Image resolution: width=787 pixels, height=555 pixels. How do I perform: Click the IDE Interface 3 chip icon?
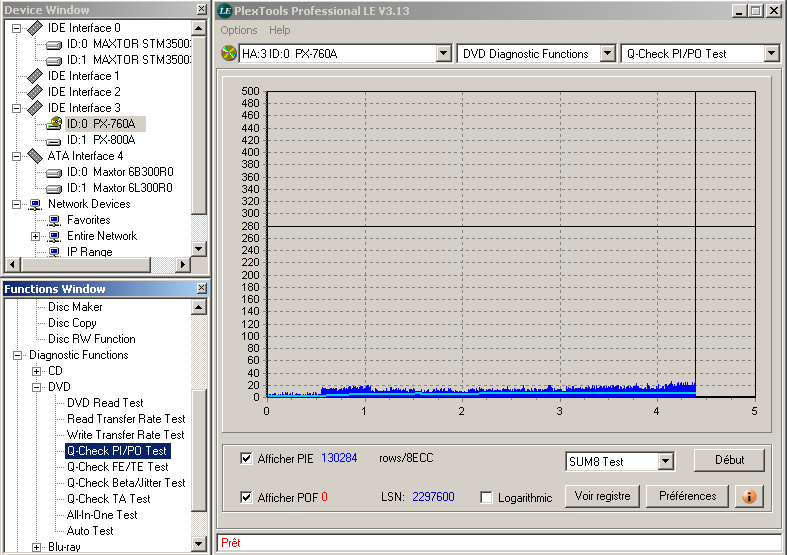[35, 108]
